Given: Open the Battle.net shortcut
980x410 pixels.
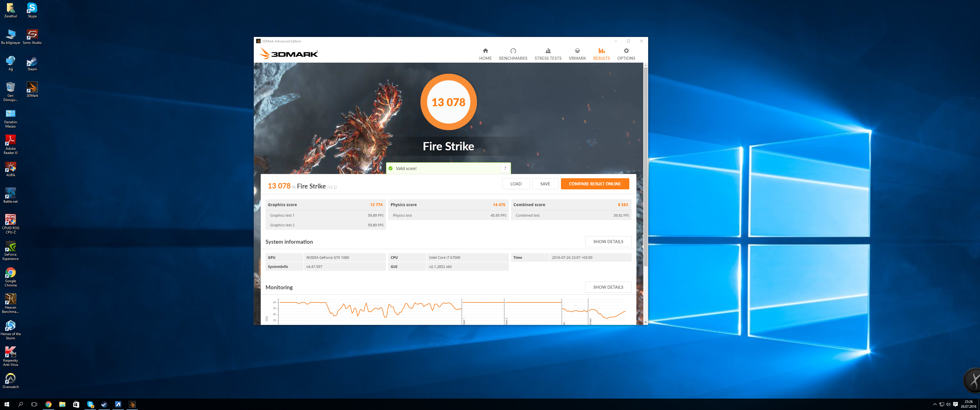Looking at the screenshot, I should (x=10, y=196).
